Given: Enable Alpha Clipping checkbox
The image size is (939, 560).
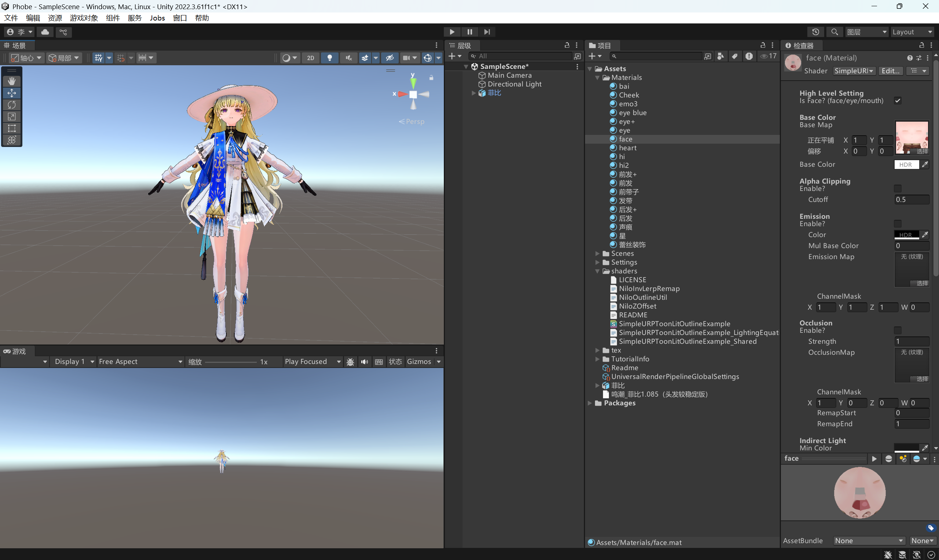Looking at the screenshot, I should [898, 188].
